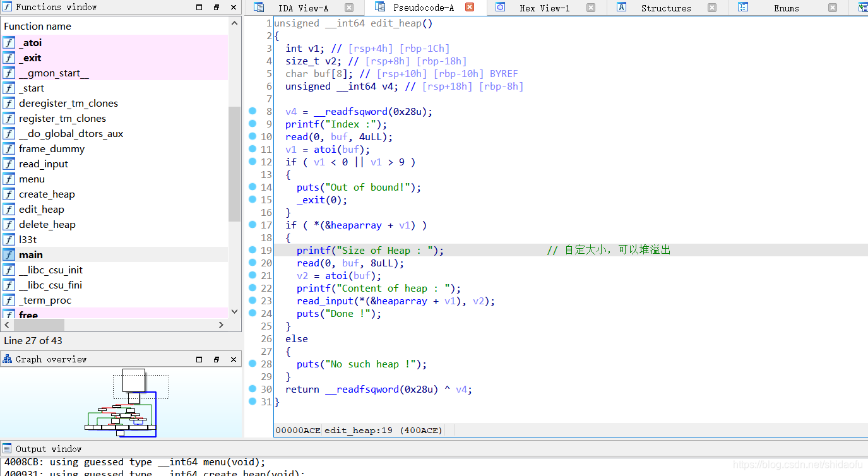Maximize the Functions window panel
This screenshot has width=868, height=476.
coord(199,8)
